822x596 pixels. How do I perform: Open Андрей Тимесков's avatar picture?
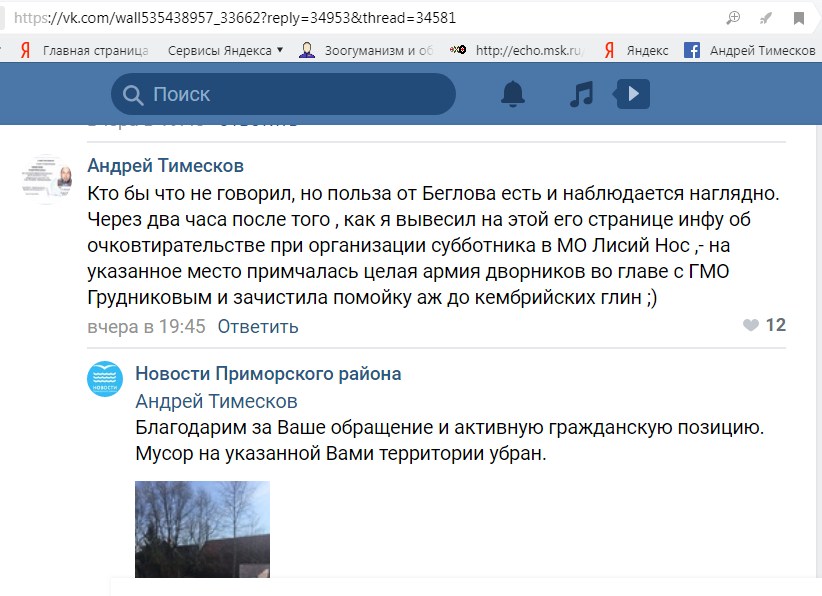pos(47,179)
